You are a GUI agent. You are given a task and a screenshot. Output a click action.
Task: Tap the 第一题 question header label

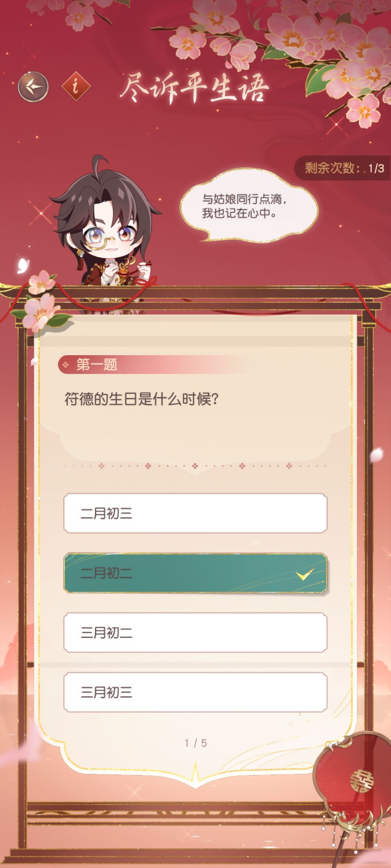97,365
